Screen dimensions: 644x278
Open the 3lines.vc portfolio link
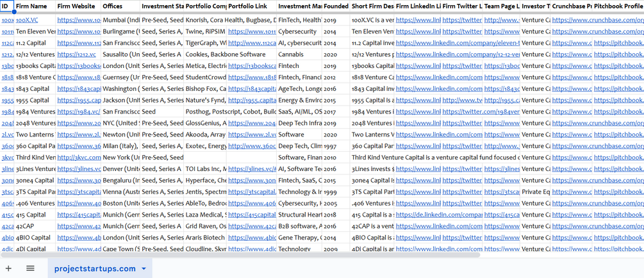point(252,168)
